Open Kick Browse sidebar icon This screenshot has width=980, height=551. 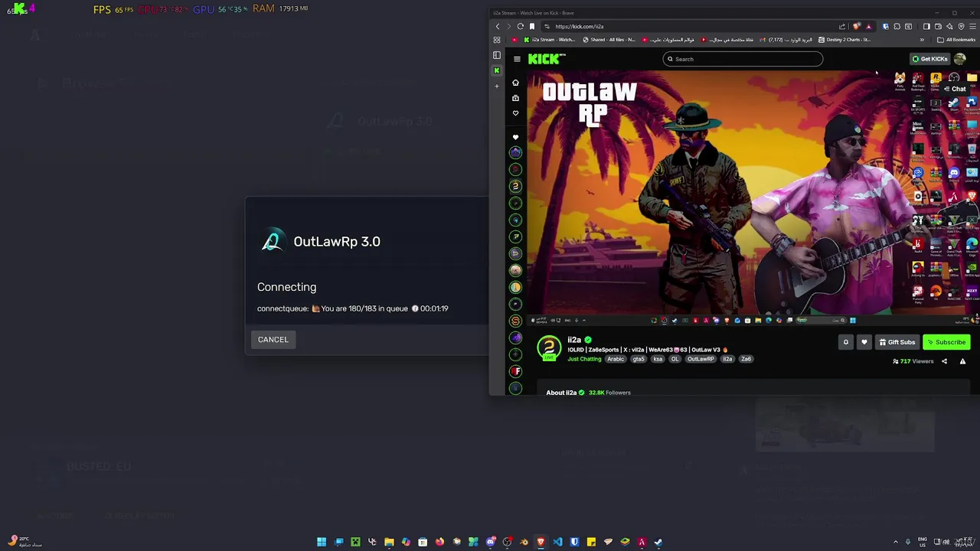(515, 98)
